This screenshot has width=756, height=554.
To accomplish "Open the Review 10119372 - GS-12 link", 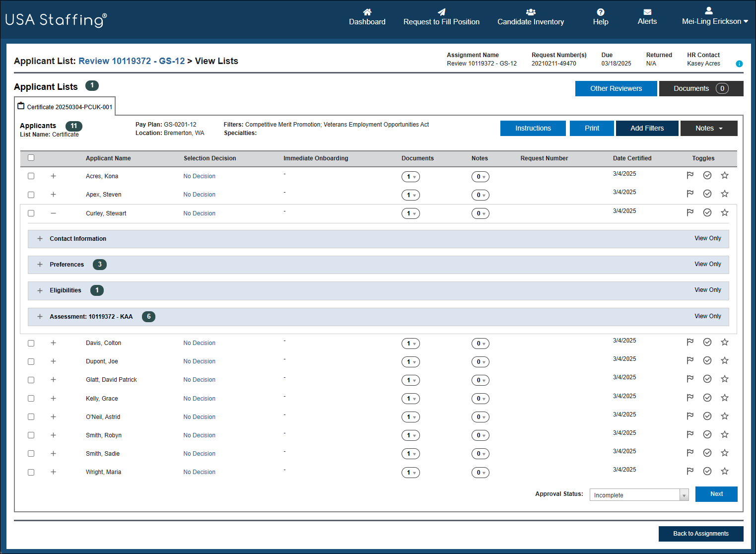I will [132, 61].
